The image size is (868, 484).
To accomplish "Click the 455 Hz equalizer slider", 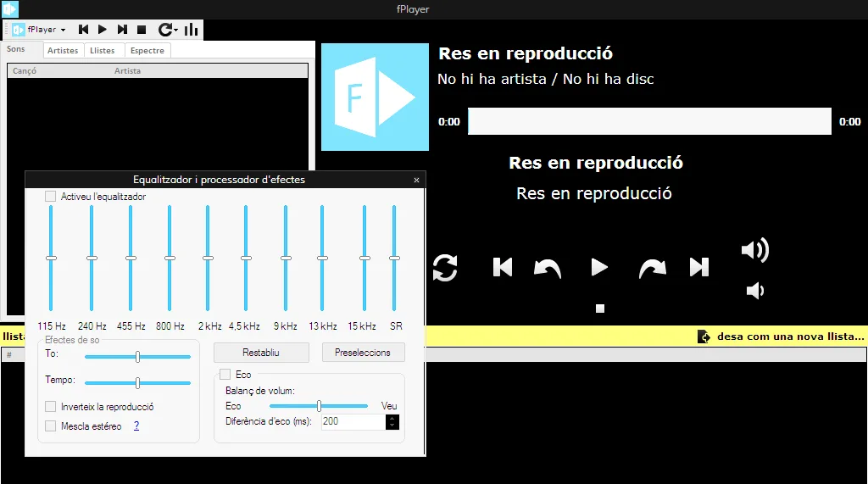I will pyautogui.click(x=131, y=258).
